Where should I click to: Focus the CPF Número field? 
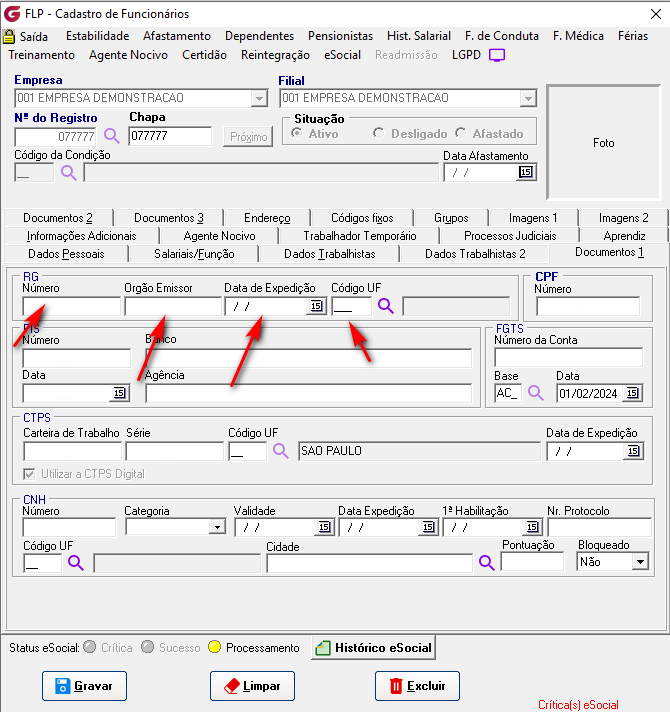tap(588, 307)
